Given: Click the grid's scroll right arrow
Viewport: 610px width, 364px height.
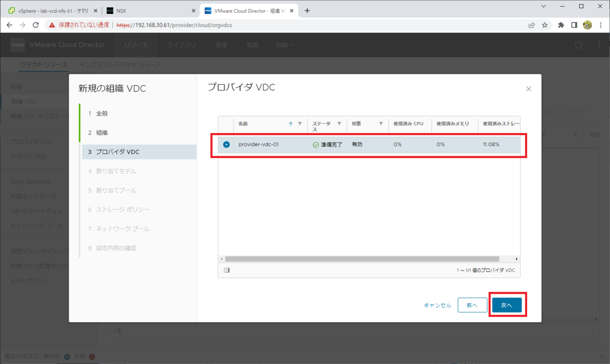Looking at the screenshot, I should 516,259.
